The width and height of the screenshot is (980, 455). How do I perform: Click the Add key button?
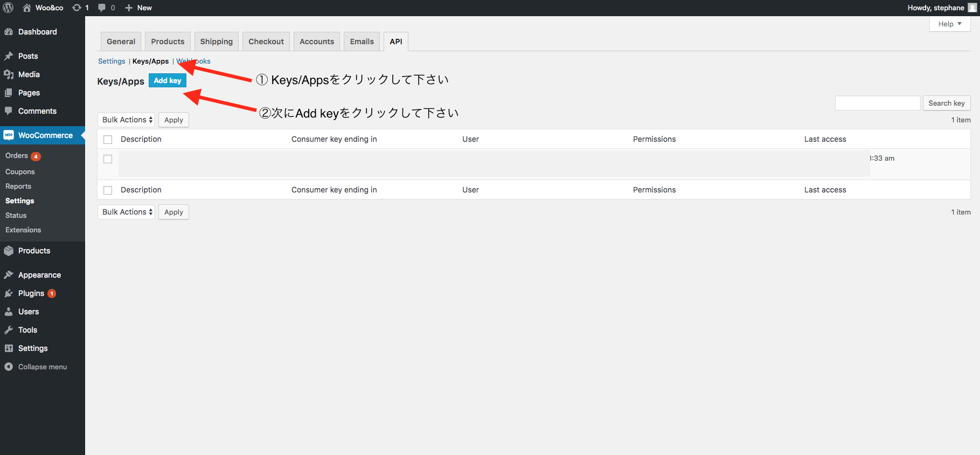[x=168, y=80]
